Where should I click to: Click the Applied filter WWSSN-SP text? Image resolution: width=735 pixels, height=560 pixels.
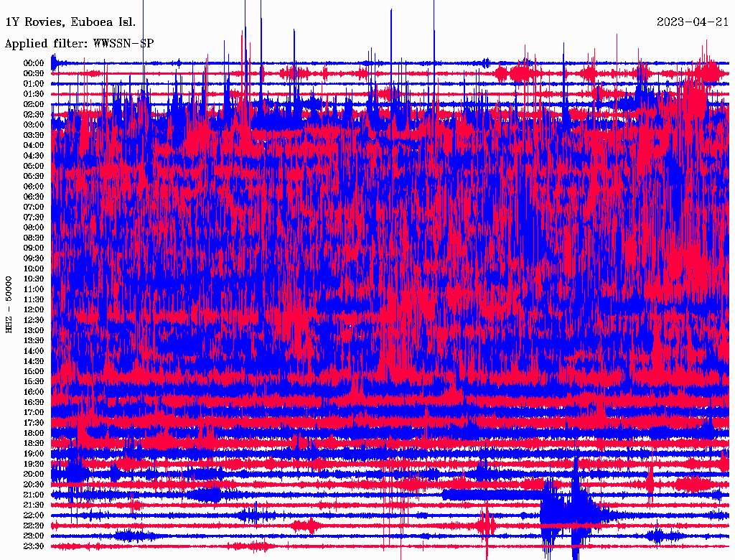tap(79, 44)
